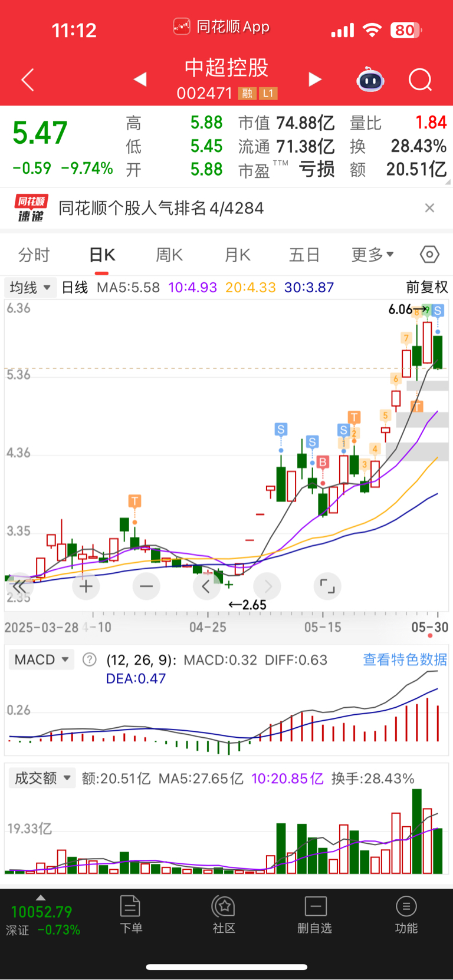This screenshot has width=453, height=980.
Task: Open 查看特色数据 link
Action: [405, 659]
